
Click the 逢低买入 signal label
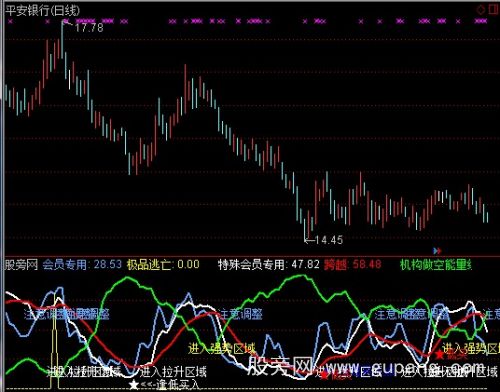177,385
